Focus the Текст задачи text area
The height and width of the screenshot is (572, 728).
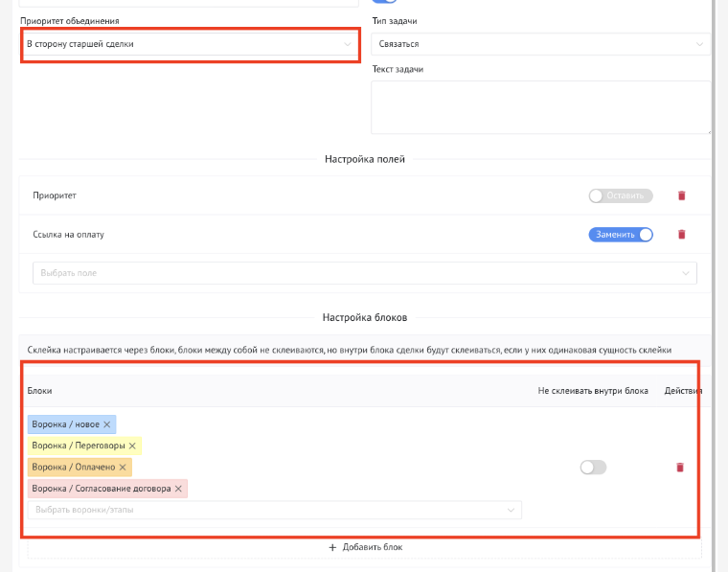coord(540,106)
